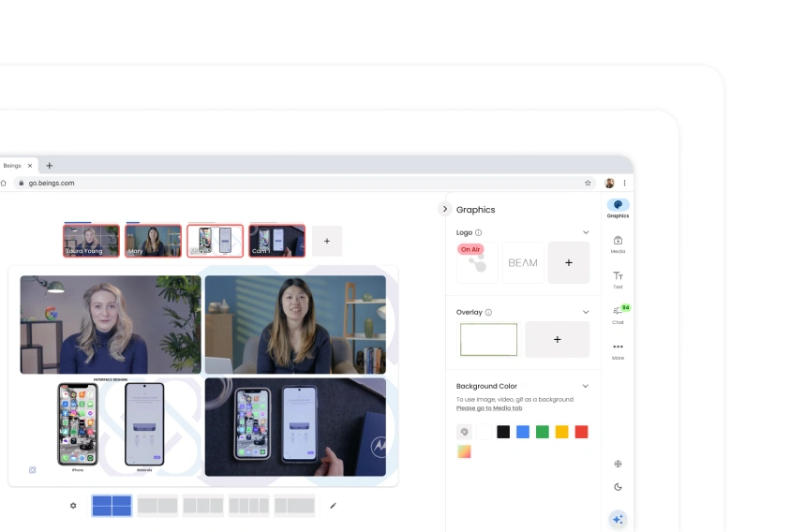Select the white phone-screens source thumbnail
Viewport: 790px width, 532px height.
point(216,241)
